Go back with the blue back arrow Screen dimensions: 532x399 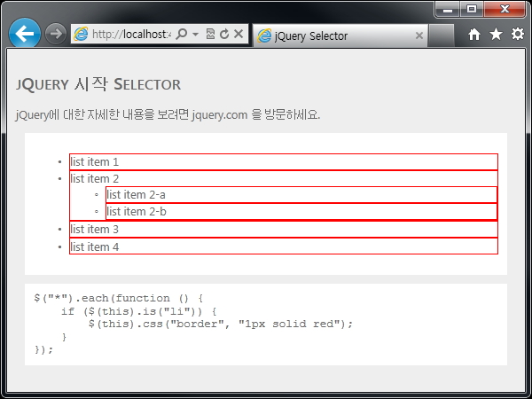(25, 34)
